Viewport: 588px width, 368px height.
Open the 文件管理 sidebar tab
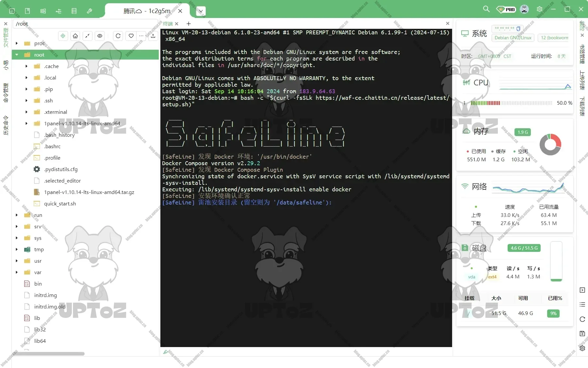point(6,38)
